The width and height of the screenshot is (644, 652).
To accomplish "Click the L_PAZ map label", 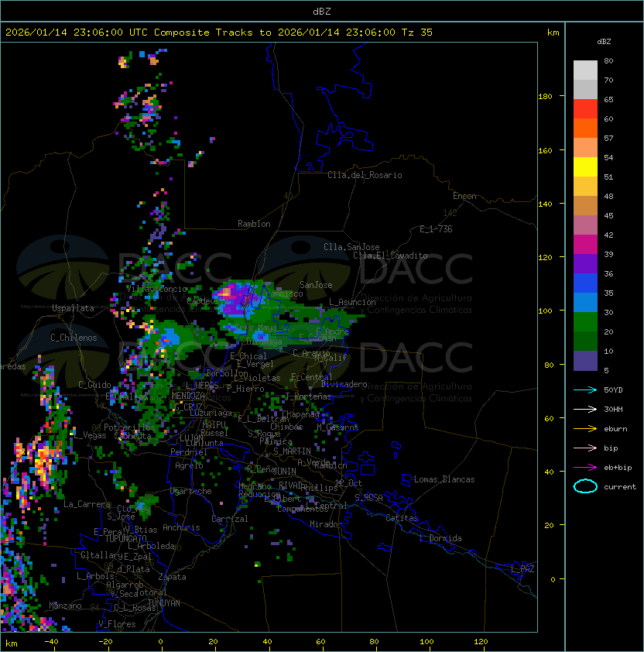I will click(522, 569).
